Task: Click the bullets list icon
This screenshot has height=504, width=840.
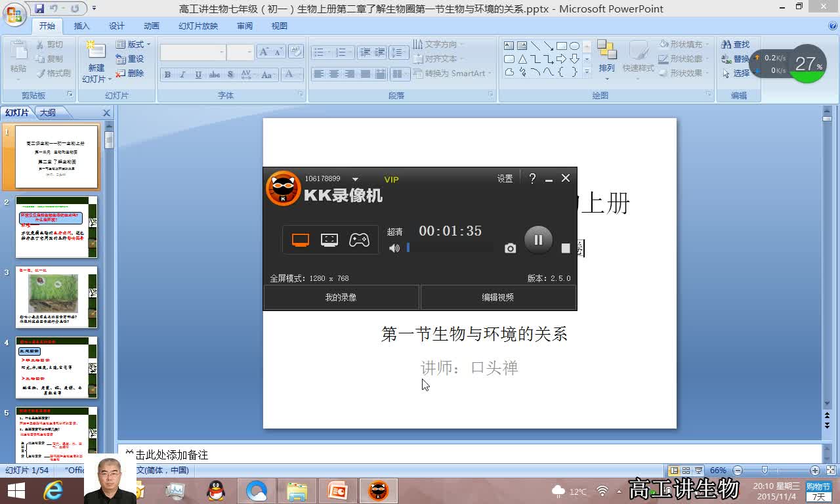Action: point(320,52)
